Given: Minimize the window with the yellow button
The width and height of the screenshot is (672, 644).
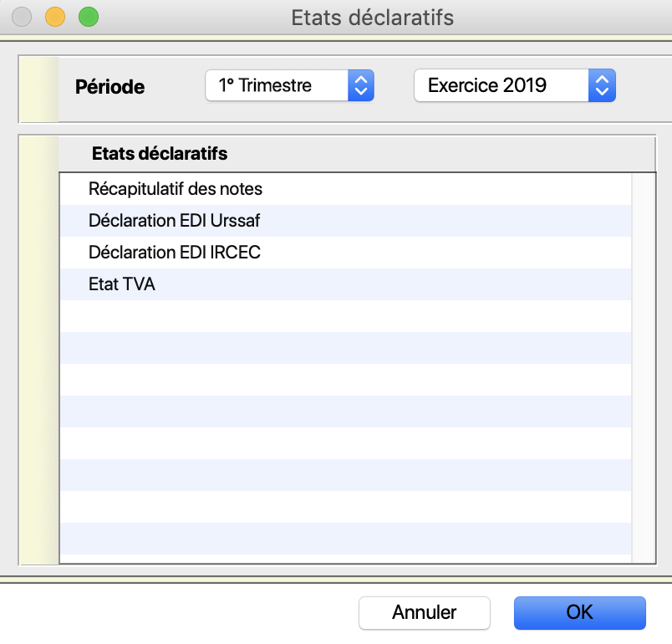Looking at the screenshot, I should pos(55,18).
